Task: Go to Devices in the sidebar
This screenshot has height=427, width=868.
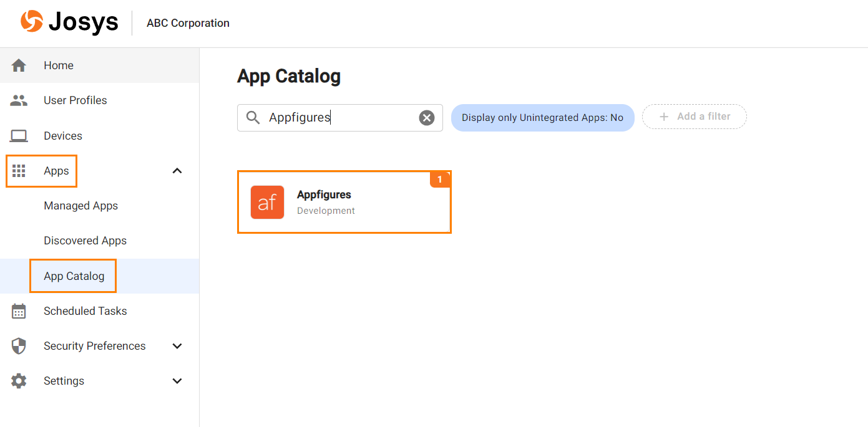Action: (x=100, y=136)
